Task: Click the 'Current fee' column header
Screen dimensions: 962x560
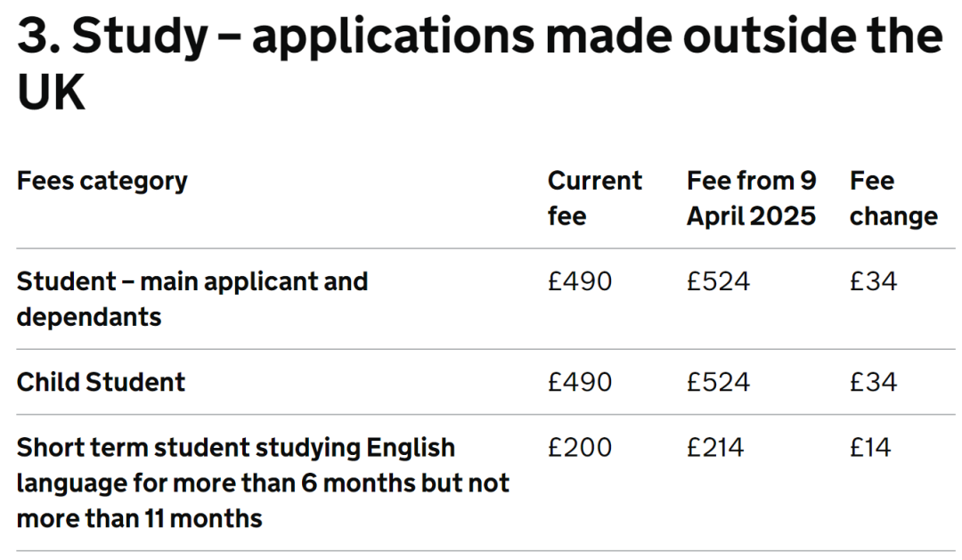Action: (x=594, y=198)
